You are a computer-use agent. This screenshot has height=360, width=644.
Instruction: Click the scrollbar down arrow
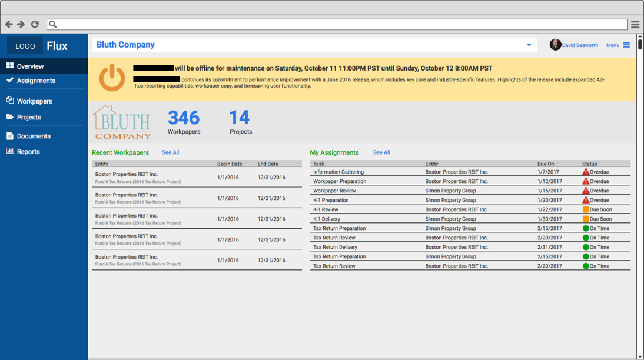click(x=640, y=356)
